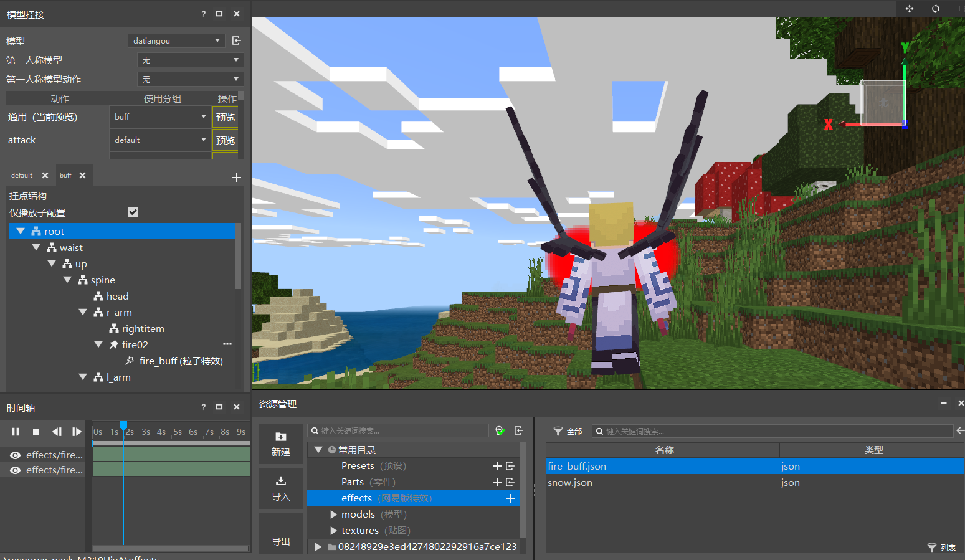Screen dimensions: 965x560
Task: Collapse the root node
Action: click(x=21, y=231)
